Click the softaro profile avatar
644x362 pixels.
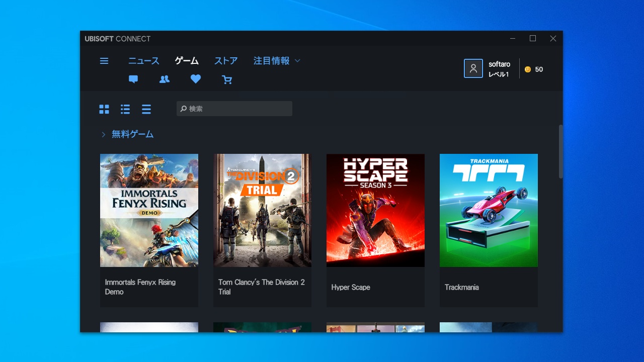click(473, 68)
